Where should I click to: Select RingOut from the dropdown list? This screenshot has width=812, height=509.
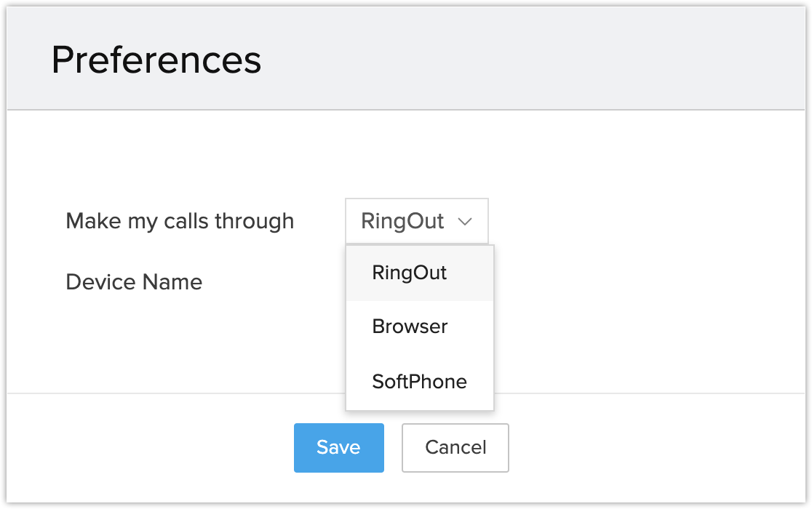coord(409,273)
